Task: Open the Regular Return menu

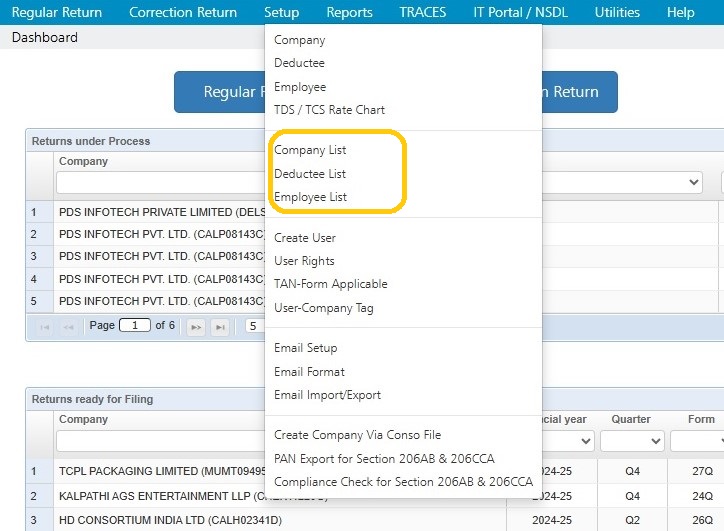Action: [57, 12]
